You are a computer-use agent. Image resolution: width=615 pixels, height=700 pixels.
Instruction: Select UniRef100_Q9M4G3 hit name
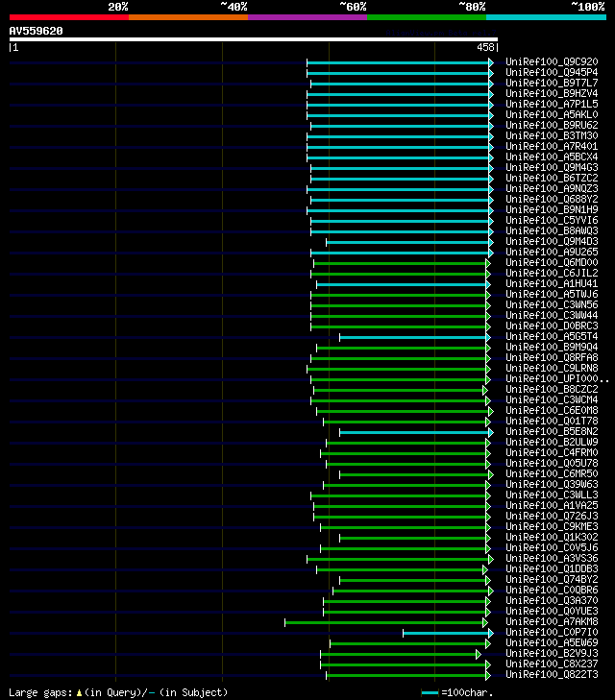pos(552,167)
